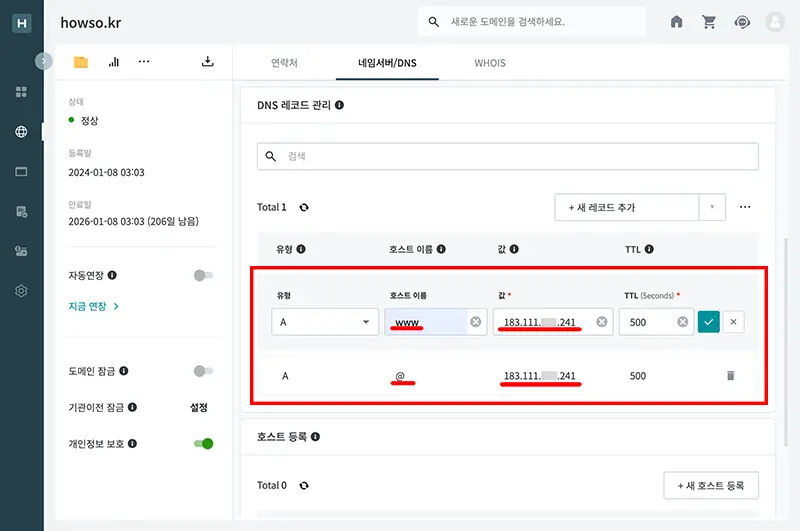
Task: Toggle the 도메인 잠금 switch
Action: coord(203,371)
